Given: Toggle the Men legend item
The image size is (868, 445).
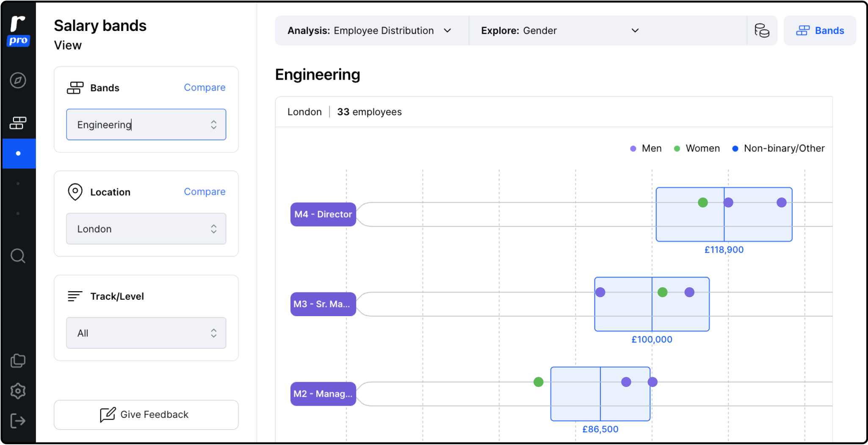Looking at the screenshot, I should point(646,148).
